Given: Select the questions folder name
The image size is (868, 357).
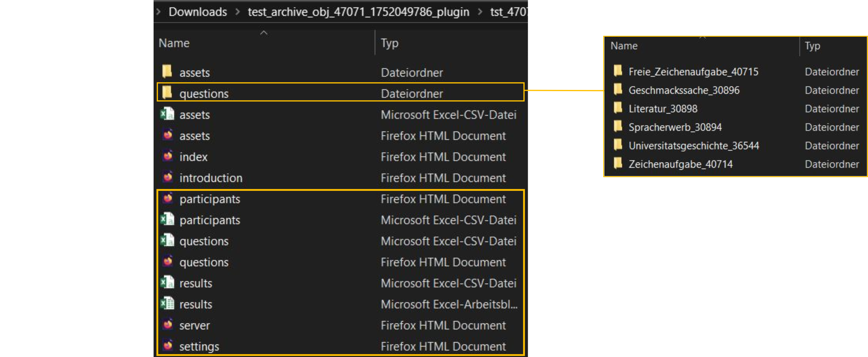Looking at the screenshot, I should tap(204, 94).
